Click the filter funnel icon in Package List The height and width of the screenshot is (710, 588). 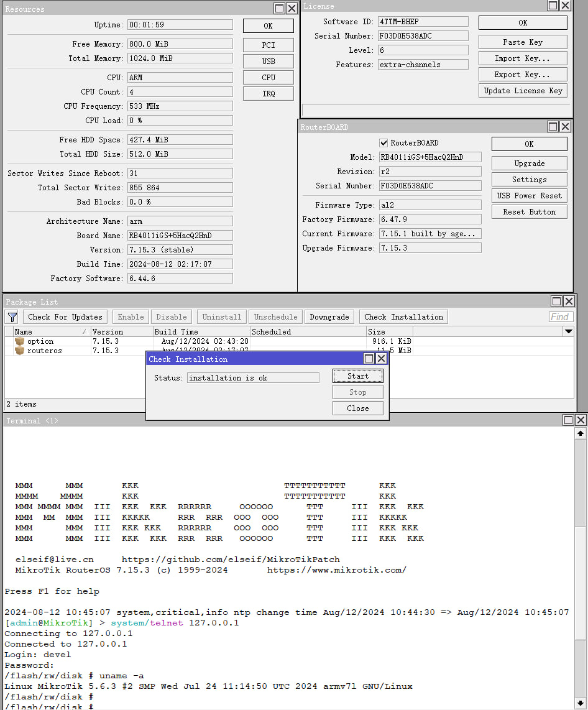(12, 317)
